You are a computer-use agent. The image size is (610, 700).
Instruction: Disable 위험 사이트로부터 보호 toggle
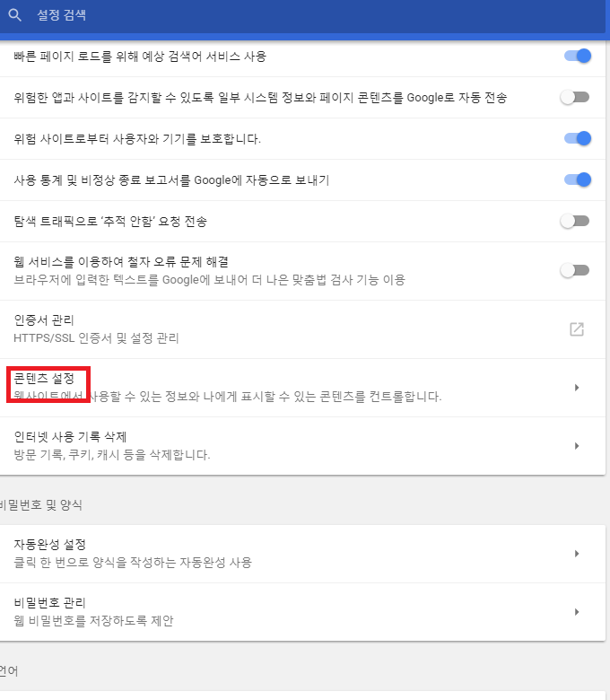(578, 138)
